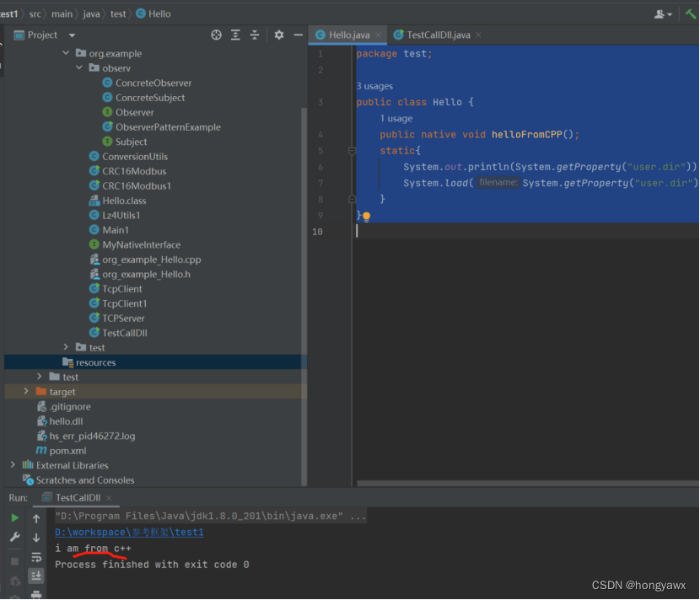Click the Expand All icon in Project toolbar
The image size is (700, 600).
235,35
